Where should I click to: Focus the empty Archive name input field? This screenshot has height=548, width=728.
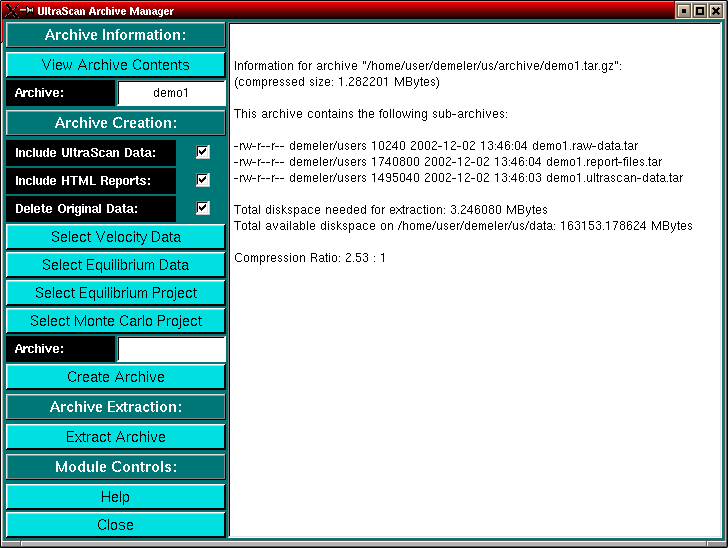171,349
